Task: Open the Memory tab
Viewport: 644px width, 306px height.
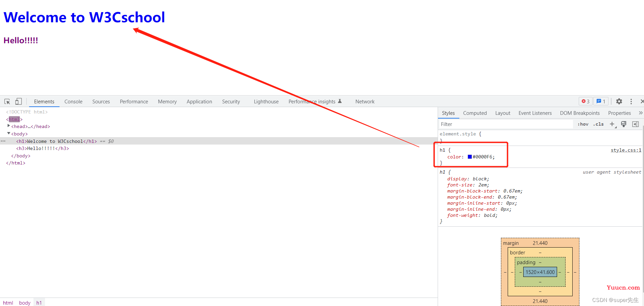Action: 167,102
